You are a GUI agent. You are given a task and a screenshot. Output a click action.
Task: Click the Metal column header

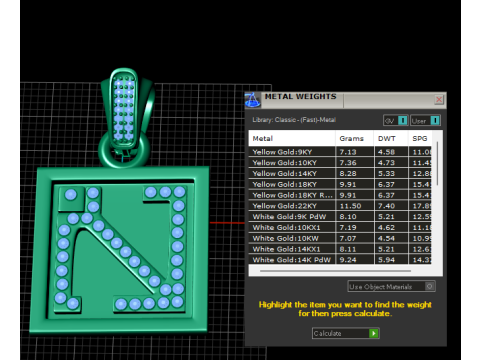(x=292, y=138)
